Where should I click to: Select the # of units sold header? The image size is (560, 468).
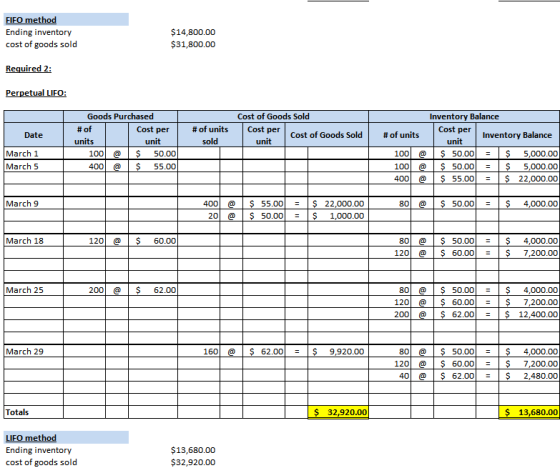(210, 135)
